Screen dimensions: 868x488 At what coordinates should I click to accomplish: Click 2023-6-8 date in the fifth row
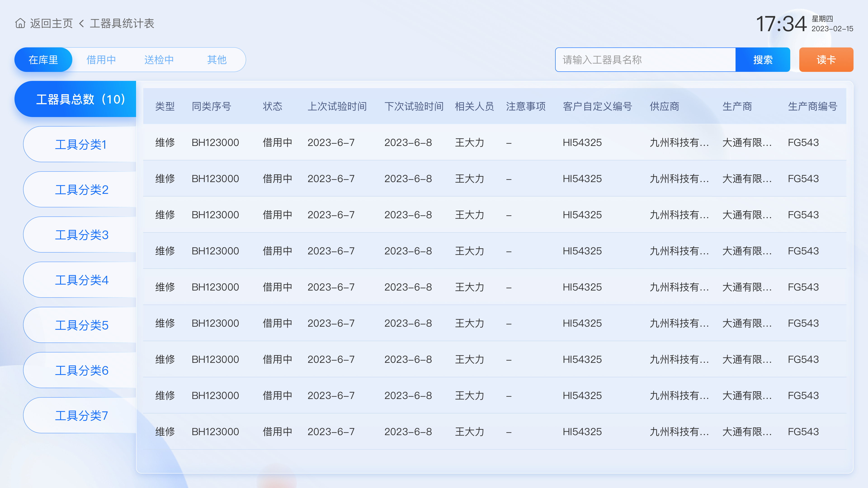point(408,287)
